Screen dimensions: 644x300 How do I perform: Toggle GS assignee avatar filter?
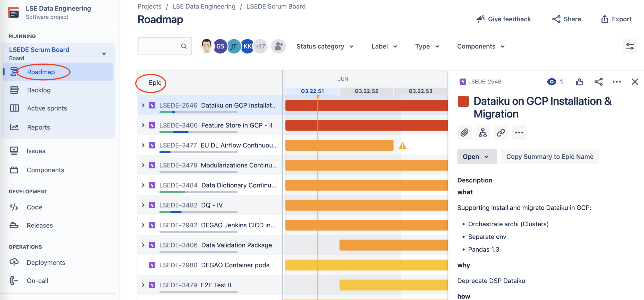[x=220, y=46]
